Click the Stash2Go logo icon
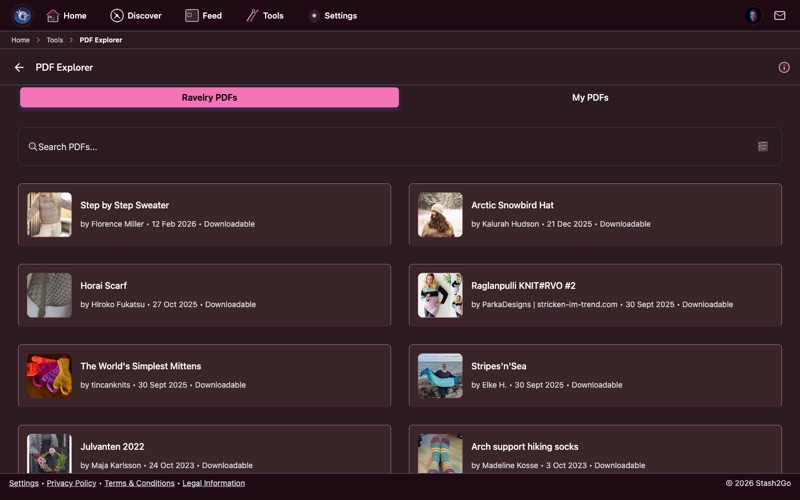Screen dimensions: 800x500 [22, 15]
